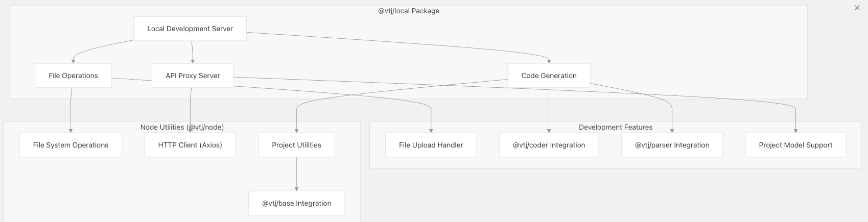Select the Local Development Server node
Screen dimensions: 868x222
click(190, 29)
